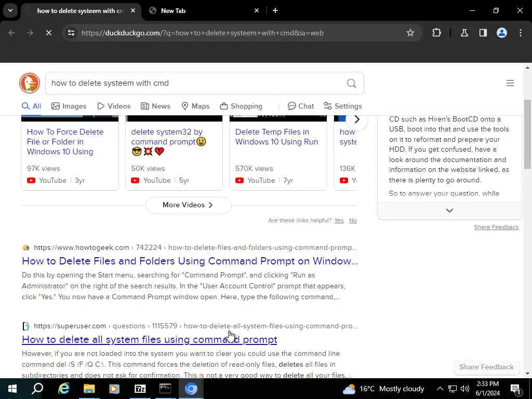Open DuckDuckGo hamburger menu
This screenshot has width=532, height=399.
click(x=510, y=83)
